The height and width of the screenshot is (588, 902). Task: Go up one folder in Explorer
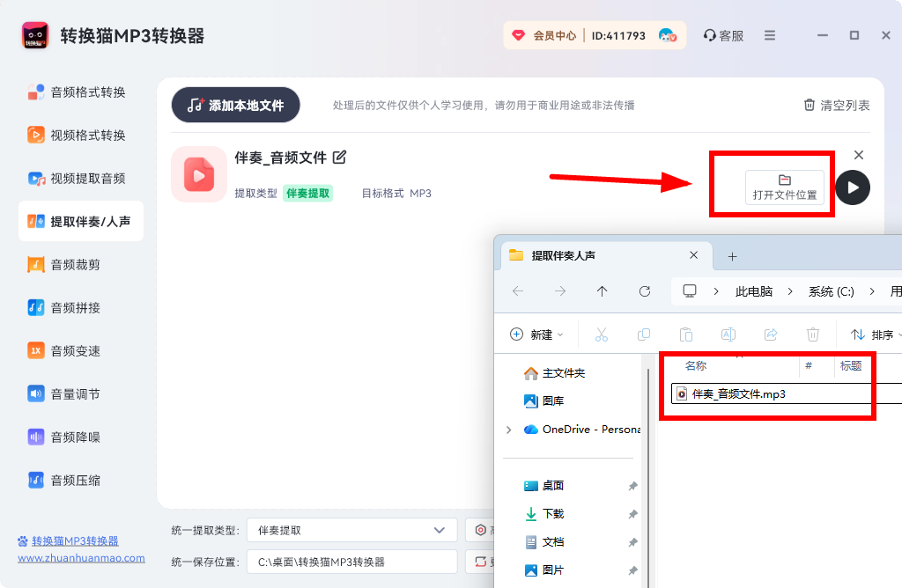[x=602, y=290]
